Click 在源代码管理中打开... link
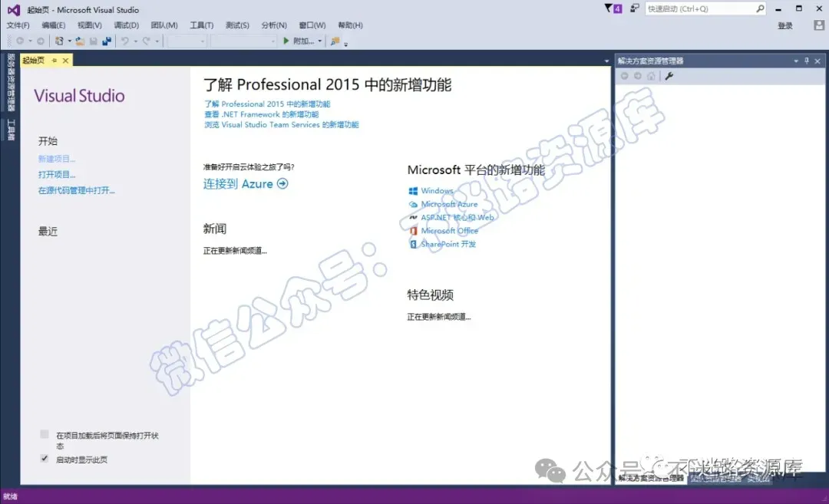The image size is (829, 504). (x=76, y=190)
